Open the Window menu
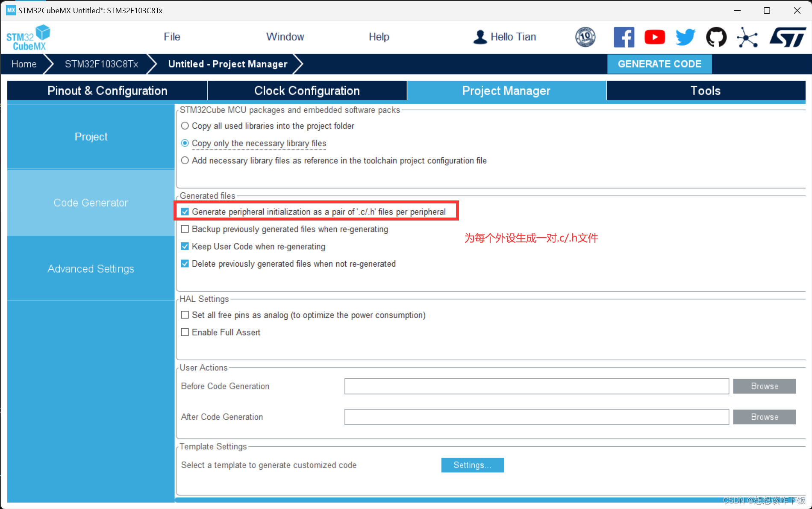This screenshot has height=509, width=812. [285, 37]
